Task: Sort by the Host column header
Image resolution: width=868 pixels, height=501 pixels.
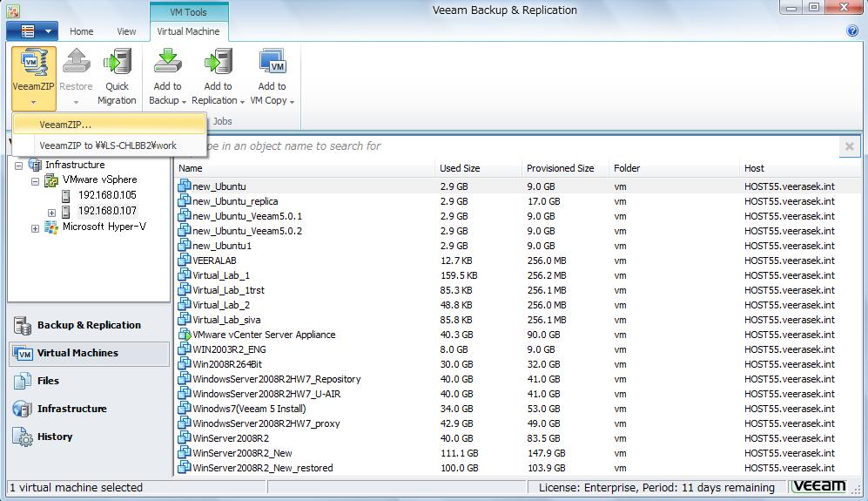Action: point(800,168)
